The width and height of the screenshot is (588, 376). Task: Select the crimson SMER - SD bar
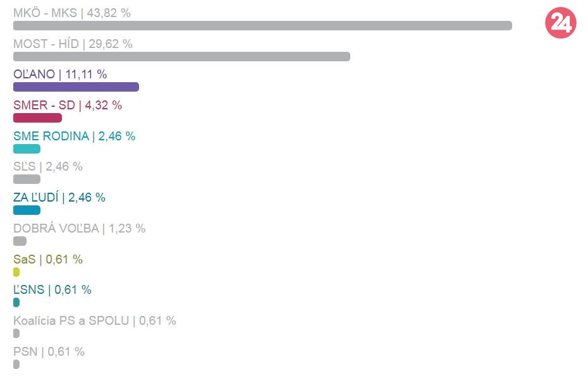[x=37, y=118]
